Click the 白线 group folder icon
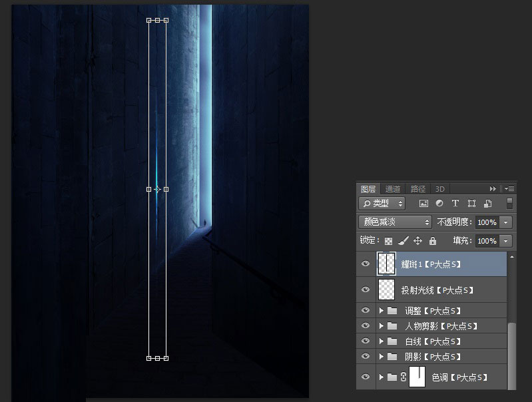The width and height of the screenshot is (532, 402). [392, 341]
